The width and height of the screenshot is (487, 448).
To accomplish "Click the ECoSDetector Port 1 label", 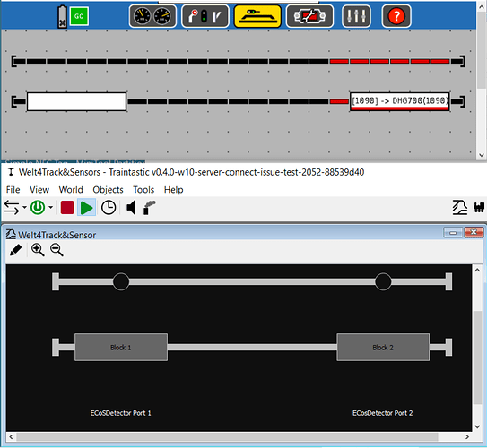I will [x=121, y=413].
